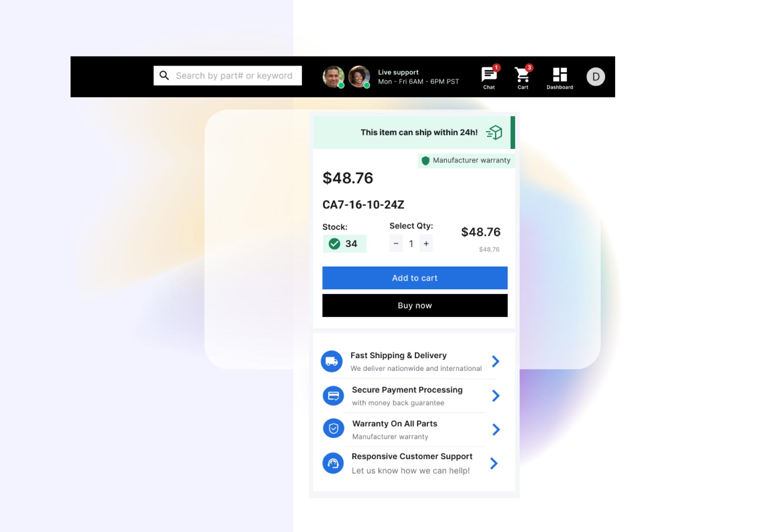Decrease quantity with minus button

pyautogui.click(x=396, y=243)
